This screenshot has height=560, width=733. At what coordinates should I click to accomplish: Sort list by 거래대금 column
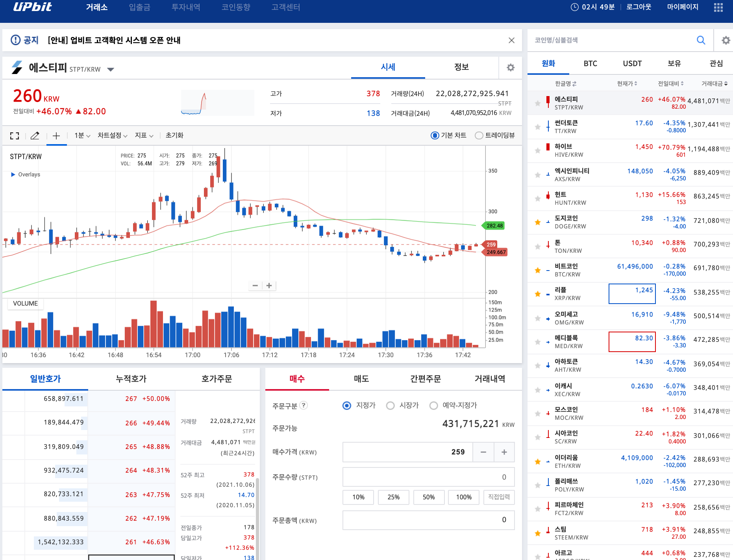(714, 83)
